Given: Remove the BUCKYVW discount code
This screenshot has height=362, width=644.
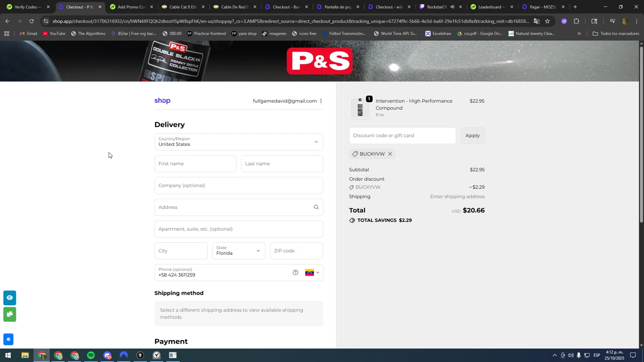Looking at the screenshot, I should point(390,154).
